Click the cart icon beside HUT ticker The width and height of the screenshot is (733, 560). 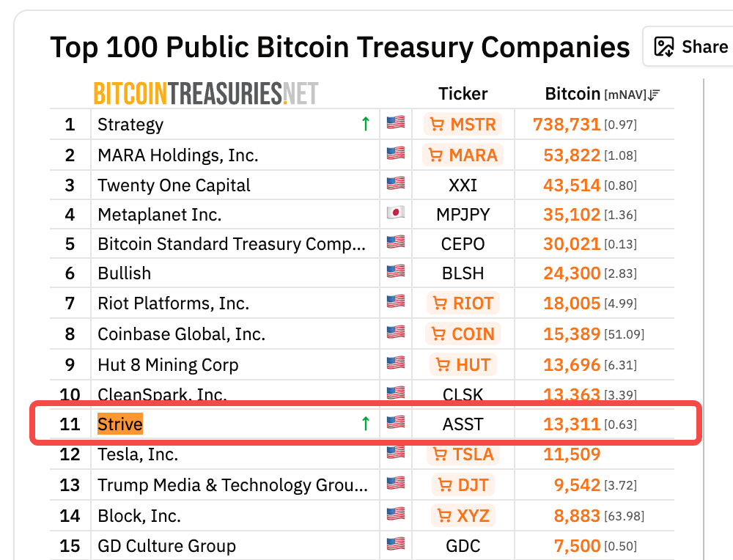[x=441, y=364]
